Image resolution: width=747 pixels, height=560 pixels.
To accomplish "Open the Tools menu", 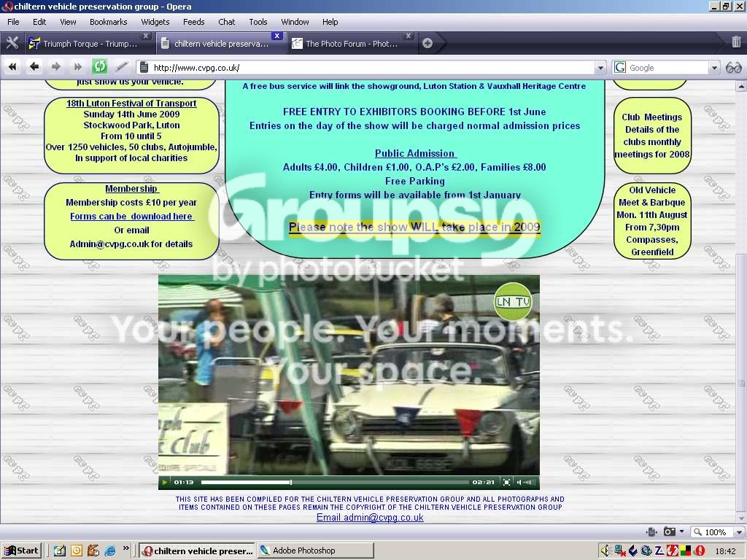I will (258, 22).
